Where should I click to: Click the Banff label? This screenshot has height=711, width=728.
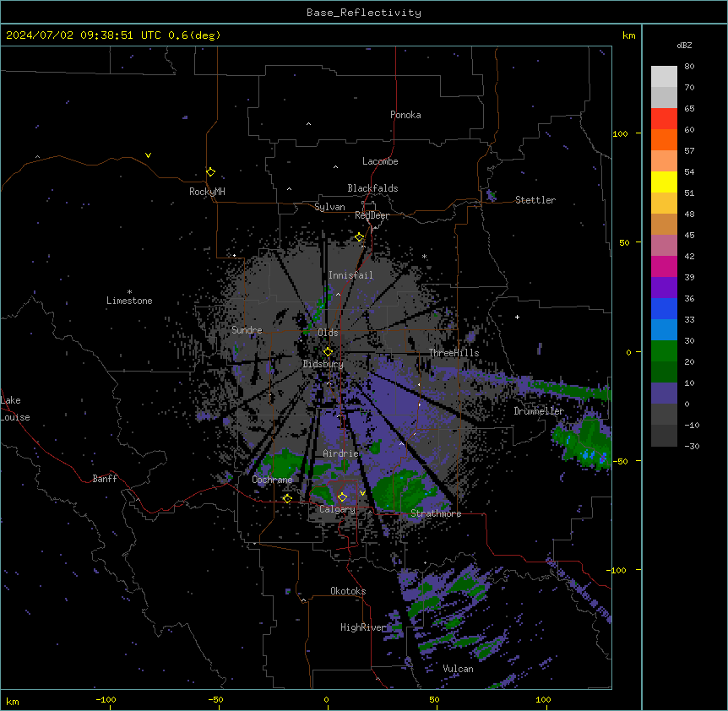coord(105,479)
